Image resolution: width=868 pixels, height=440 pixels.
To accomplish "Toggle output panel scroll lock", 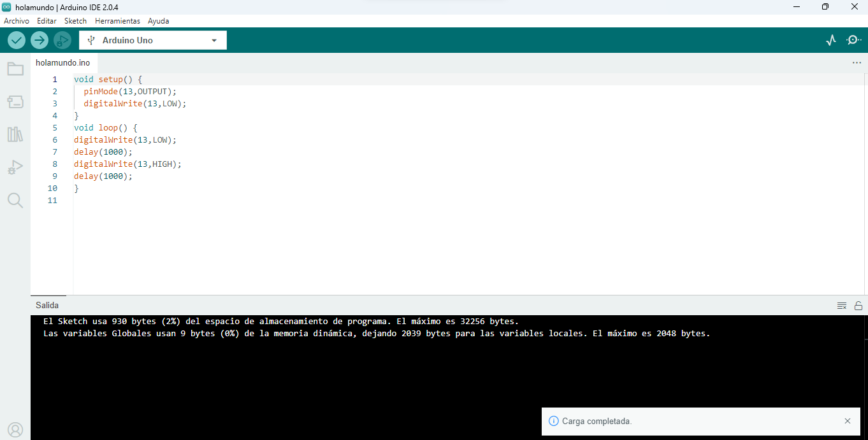I will pyautogui.click(x=858, y=306).
